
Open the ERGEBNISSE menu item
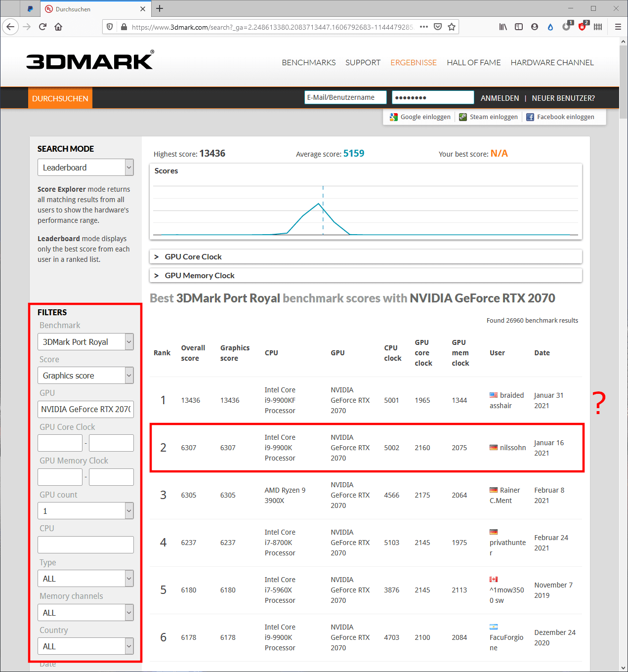414,63
